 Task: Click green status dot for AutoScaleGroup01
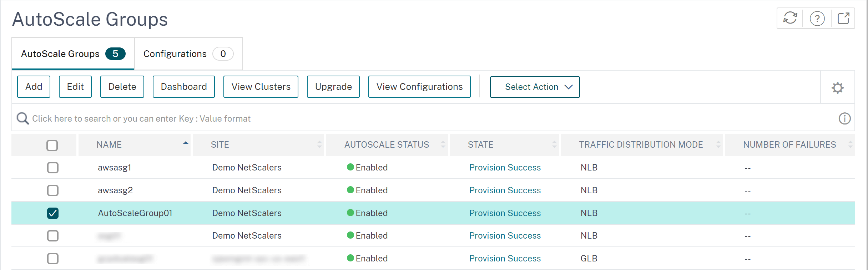click(x=350, y=213)
